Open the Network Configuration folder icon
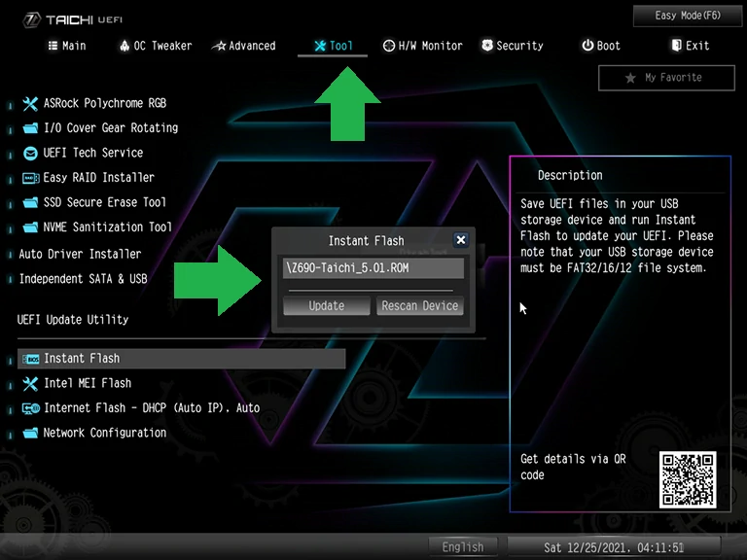Screen dimensions: 747x560 point(30,433)
